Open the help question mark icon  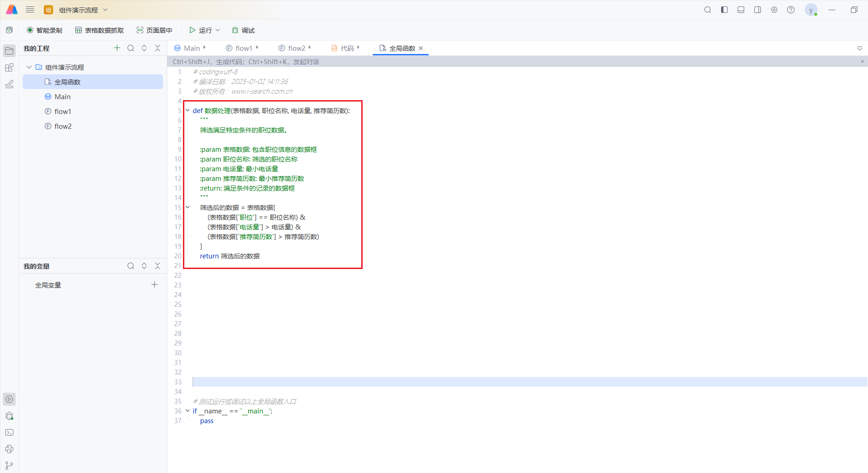(791, 10)
